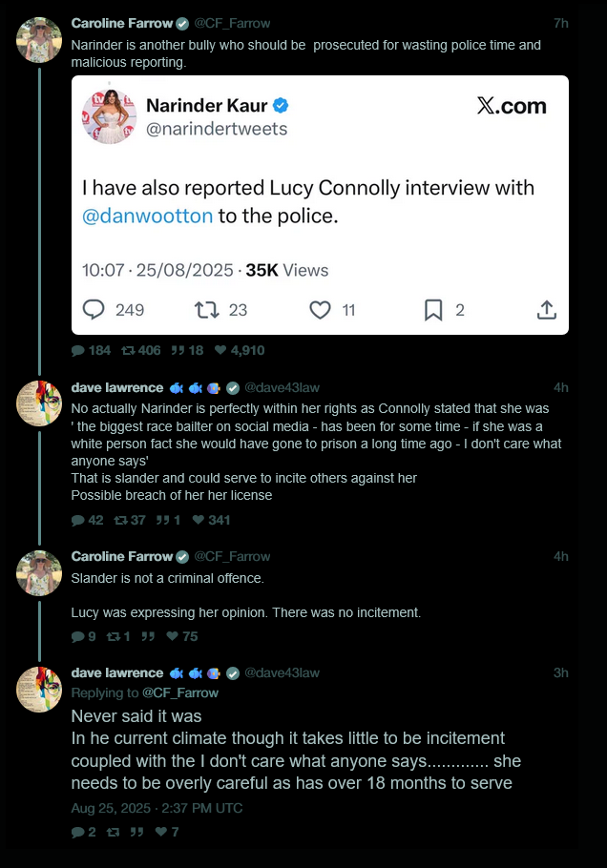607x868 pixels.
Task: Retweet dave lawrence's reply with 37 retweets
Action: [130, 520]
